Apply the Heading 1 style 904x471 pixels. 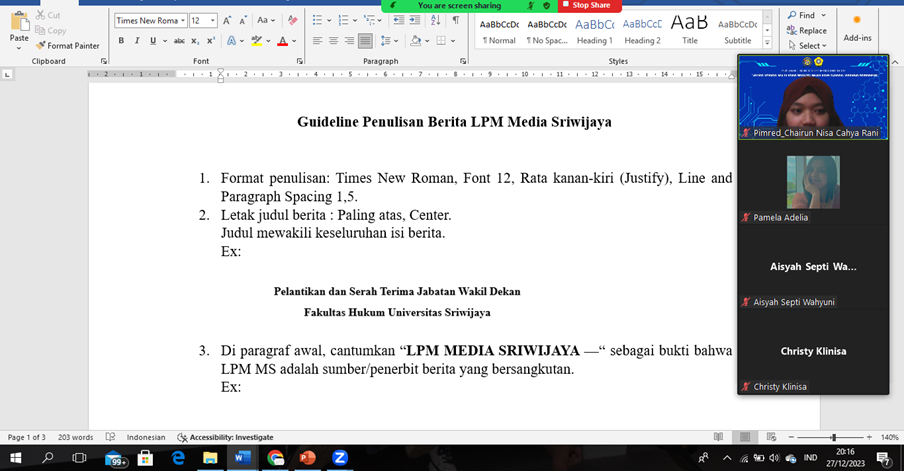594,30
